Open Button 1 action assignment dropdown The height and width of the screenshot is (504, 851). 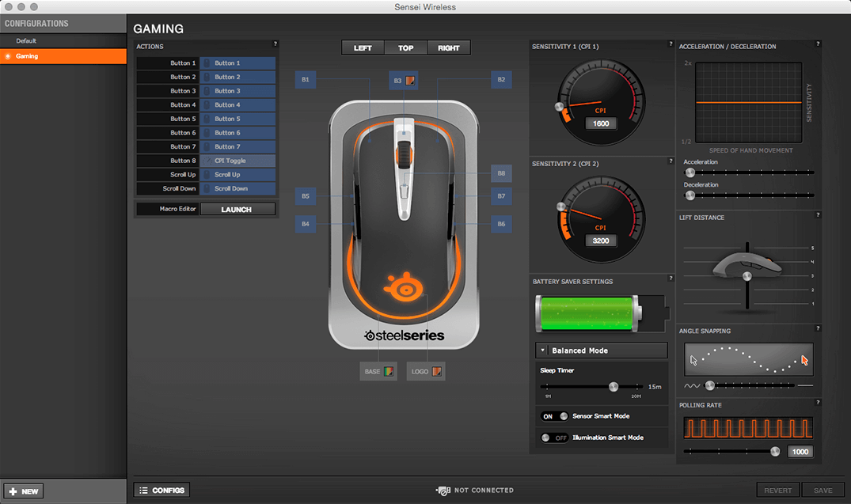[x=237, y=63]
